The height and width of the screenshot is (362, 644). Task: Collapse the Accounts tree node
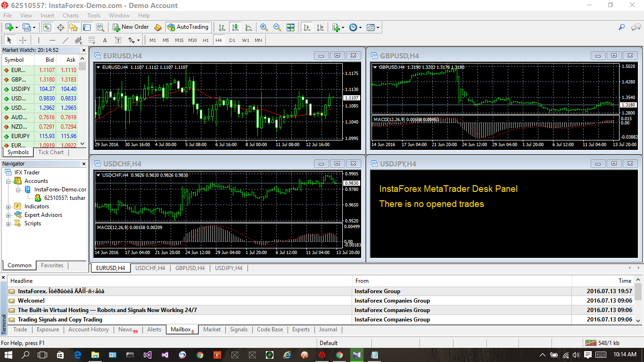(x=8, y=181)
